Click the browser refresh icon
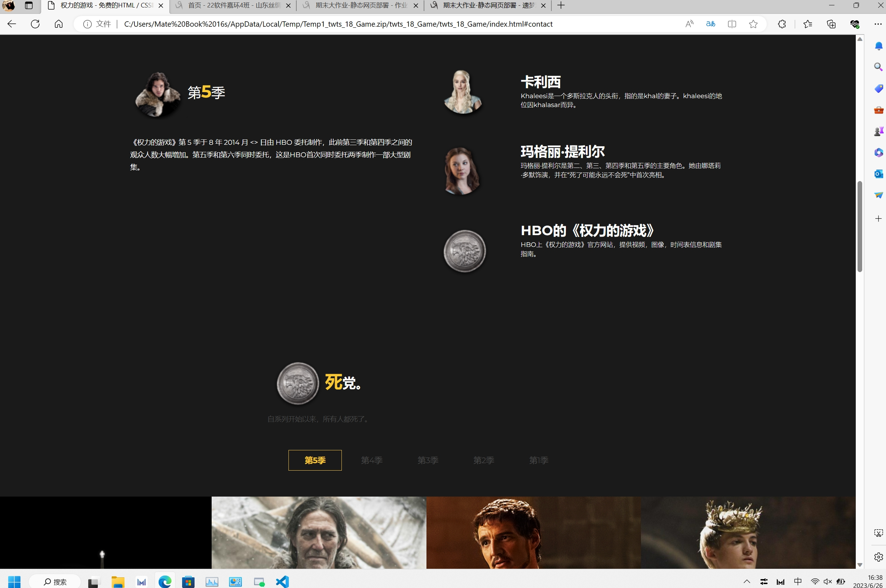Viewport: 886px width, 588px height. pyautogui.click(x=35, y=24)
